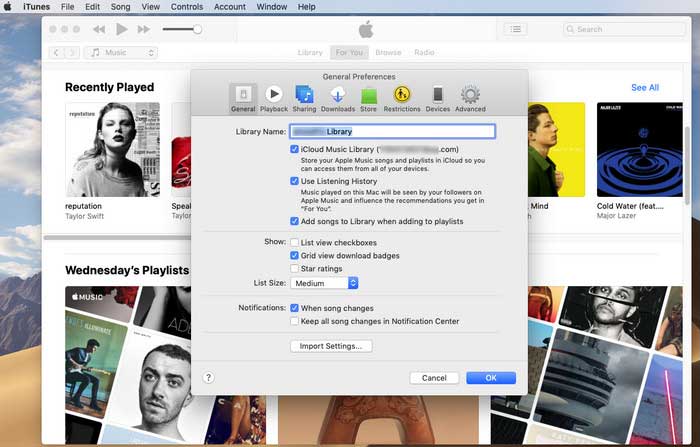Open the Devices preferences pane
Image resolution: width=700 pixels, height=447 pixels.
438,99
